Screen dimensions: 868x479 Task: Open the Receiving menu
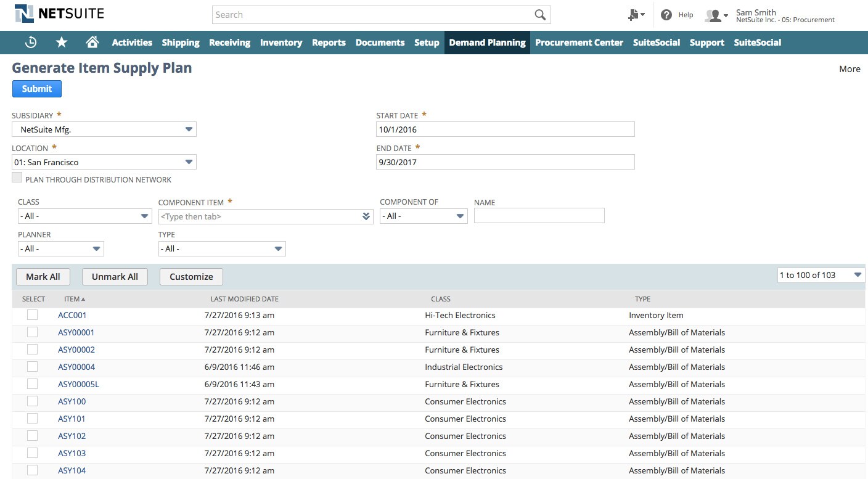point(229,43)
